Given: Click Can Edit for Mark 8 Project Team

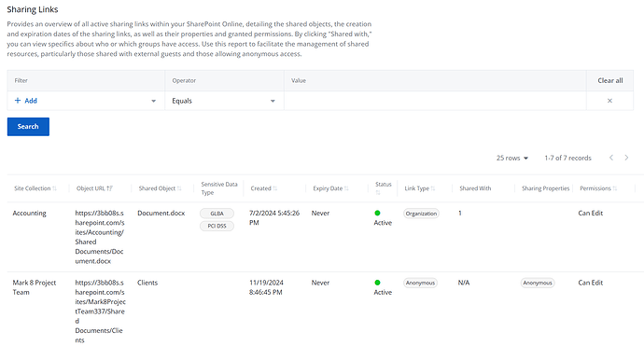Looking at the screenshot, I should [590, 283].
